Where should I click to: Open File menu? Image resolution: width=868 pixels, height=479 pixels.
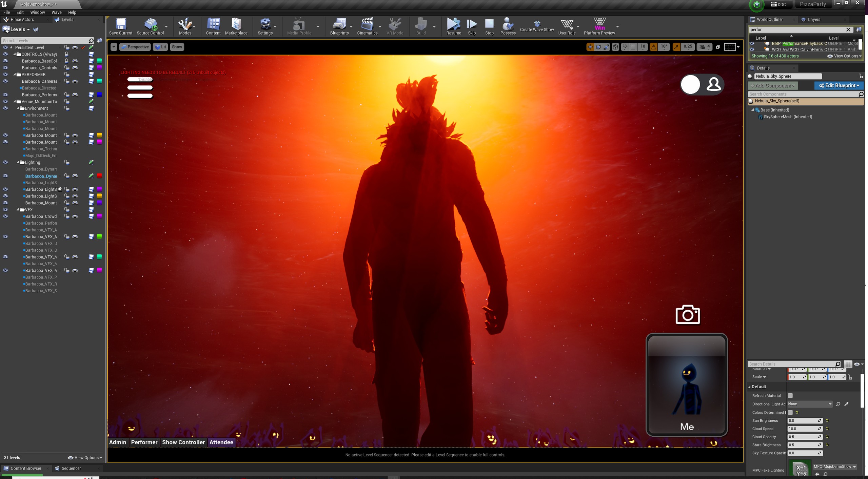click(x=6, y=12)
